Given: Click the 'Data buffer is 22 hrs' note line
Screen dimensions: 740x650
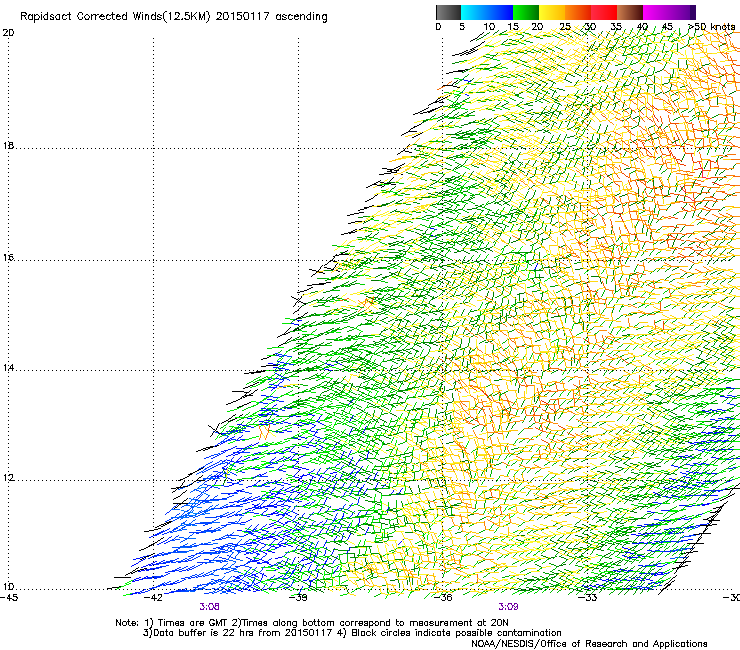Looking at the screenshot, I should [352, 633].
